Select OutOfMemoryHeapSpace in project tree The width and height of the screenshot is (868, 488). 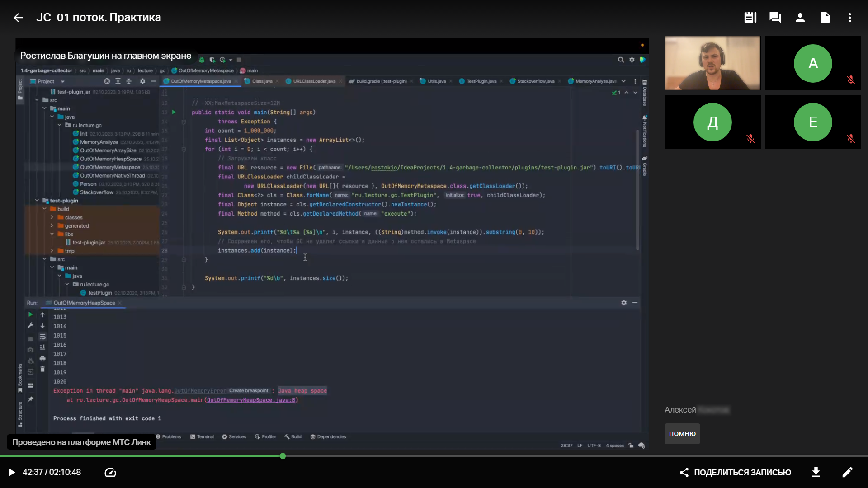click(111, 159)
